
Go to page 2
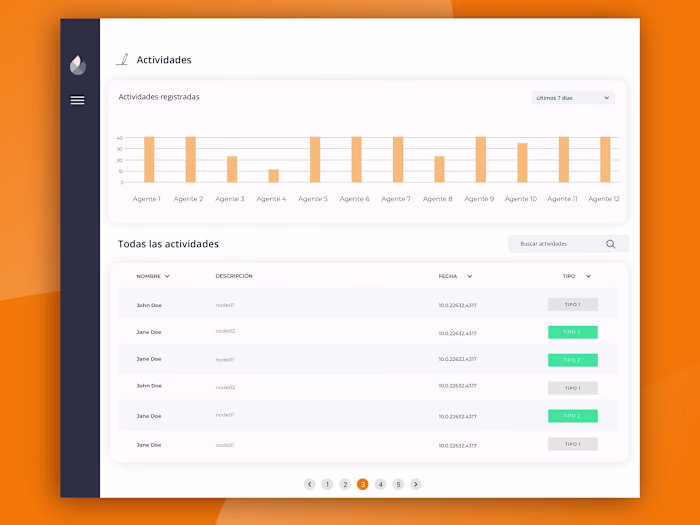point(345,484)
